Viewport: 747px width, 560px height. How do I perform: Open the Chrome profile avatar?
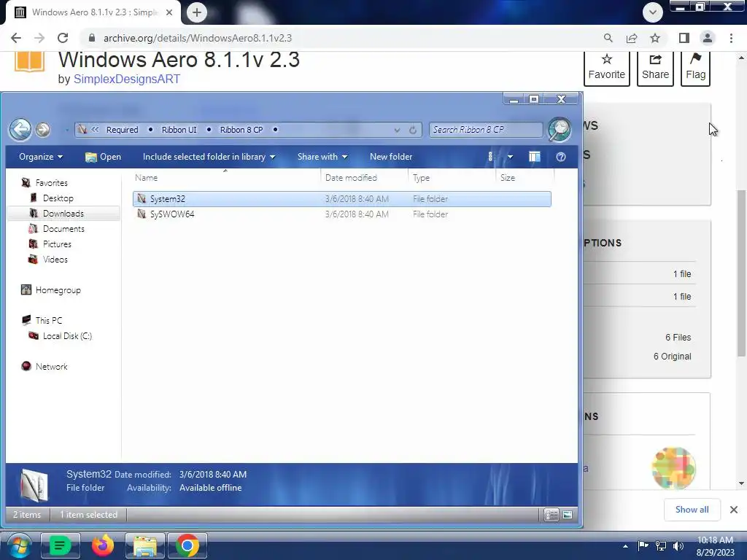click(708, 38)
